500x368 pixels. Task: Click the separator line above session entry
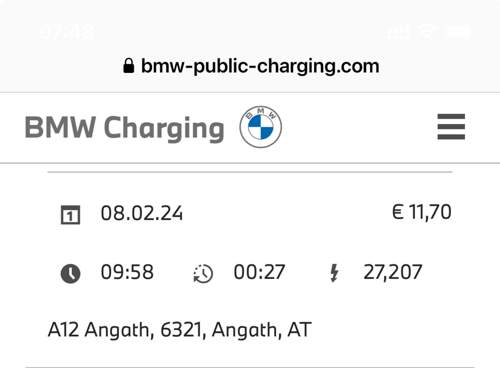pos(250,172)
